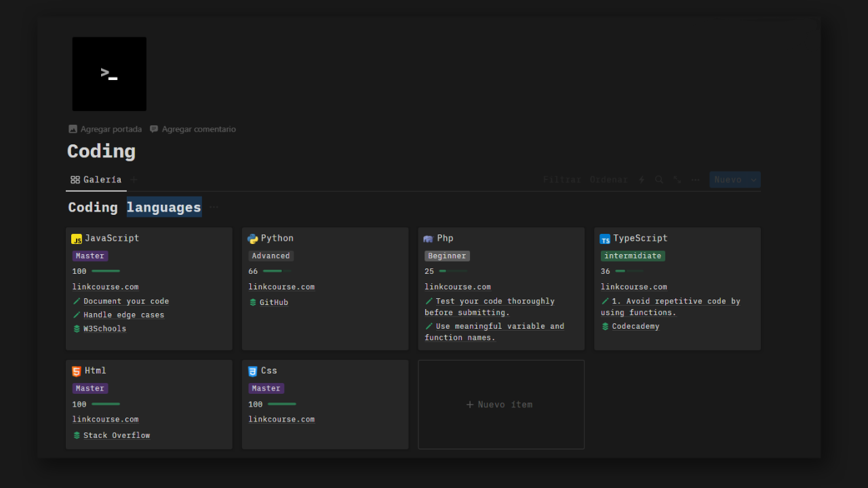
Task: Click the TypeScript TS logo icon
Action: pyautogui.click(x=605, y=239)
